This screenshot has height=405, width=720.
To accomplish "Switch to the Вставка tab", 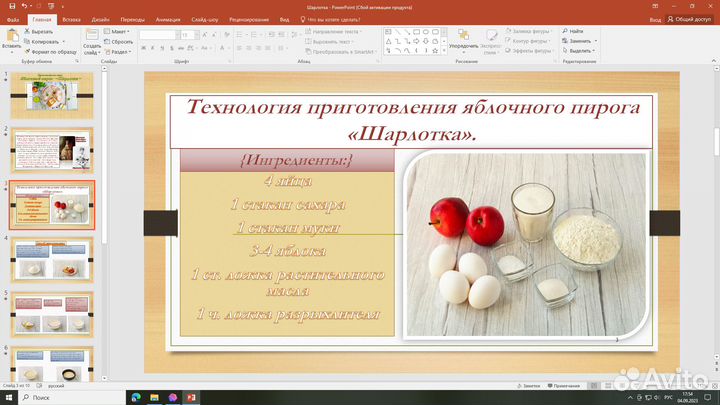I will click(71, 20).
